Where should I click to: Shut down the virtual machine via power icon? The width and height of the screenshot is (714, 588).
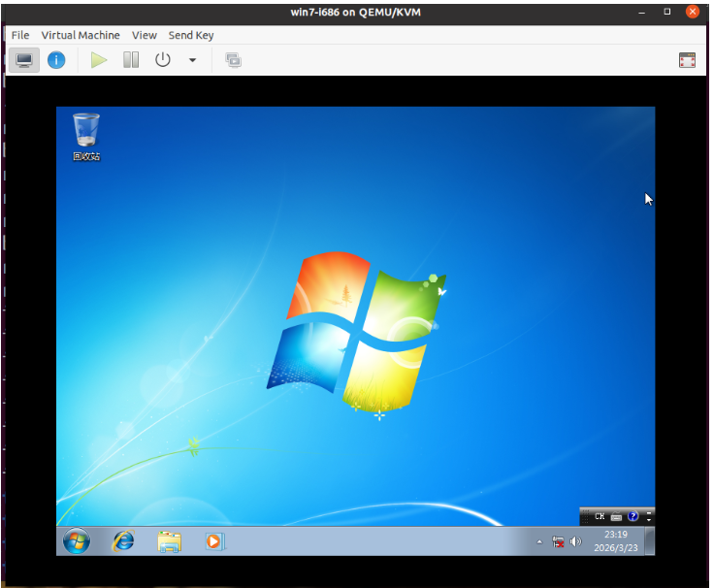coord(163,60)
